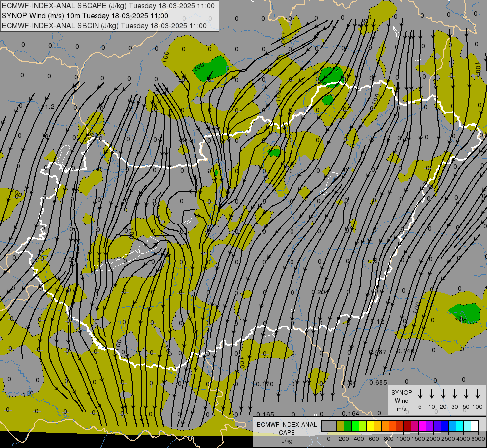Screen dimensions: 487x448
Task: Click the ECMWF-INDEX-ANAL SBCIN title line
Action: [104, 26]
